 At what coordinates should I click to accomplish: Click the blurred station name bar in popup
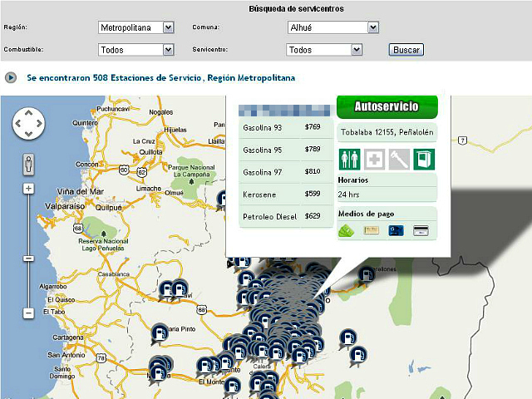click(x=284, y=111)
